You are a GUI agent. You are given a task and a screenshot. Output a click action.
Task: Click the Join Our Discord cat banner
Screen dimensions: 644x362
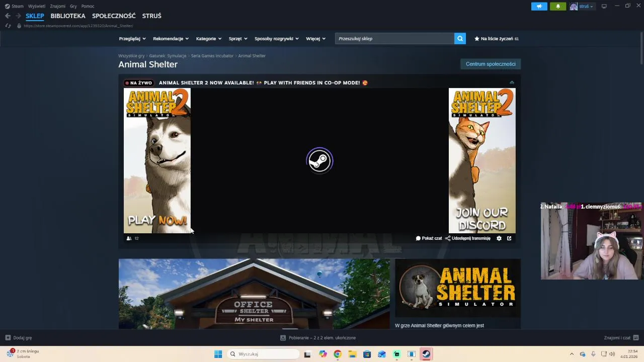[482, 161]
